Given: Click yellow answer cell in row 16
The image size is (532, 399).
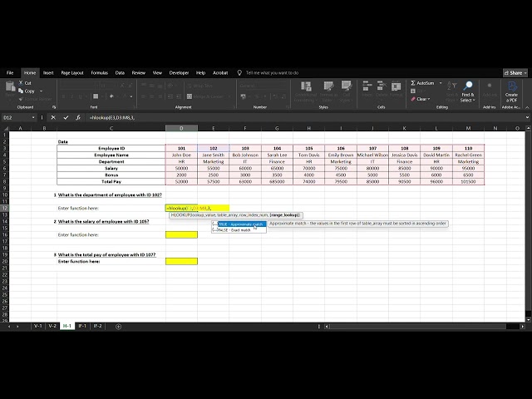Looking at the screenshot, I should coord(181,234).
